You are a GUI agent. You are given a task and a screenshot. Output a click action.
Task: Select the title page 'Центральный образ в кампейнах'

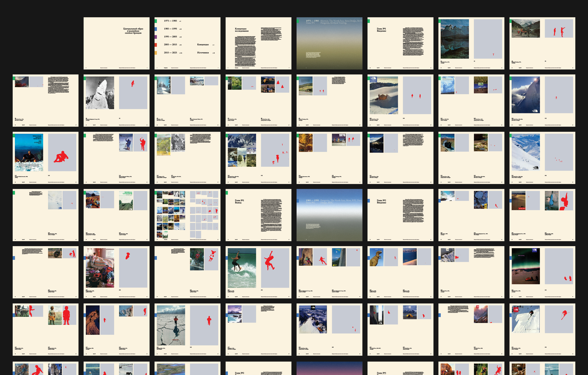133,31
